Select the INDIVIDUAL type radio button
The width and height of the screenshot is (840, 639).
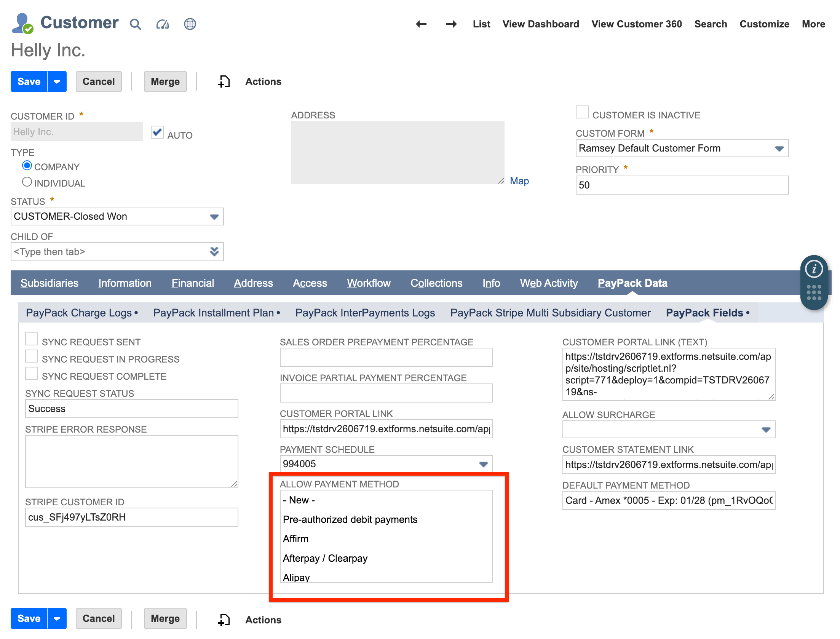pyautogui.click(x=27, y=182)
